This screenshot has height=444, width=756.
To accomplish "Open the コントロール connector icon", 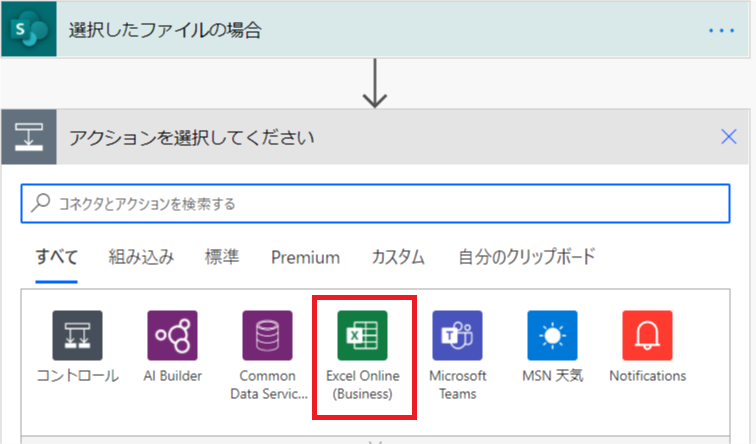I will tap(77, 335).
